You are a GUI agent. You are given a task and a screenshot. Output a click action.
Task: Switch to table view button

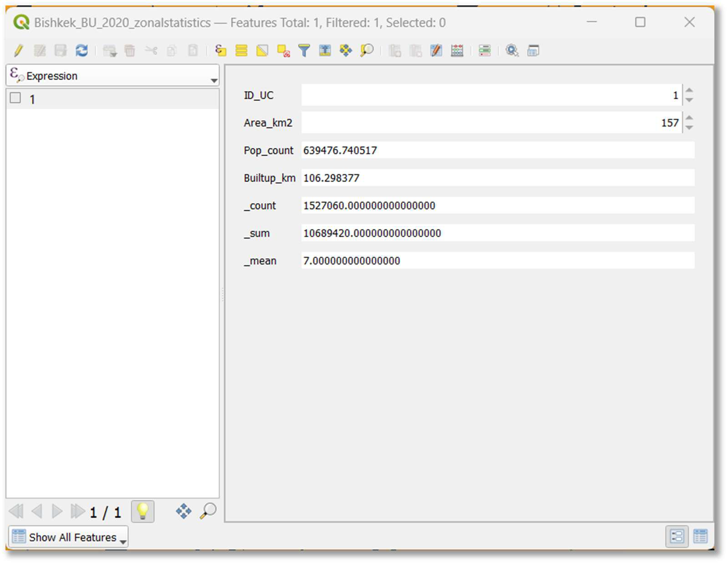point(700,536)
